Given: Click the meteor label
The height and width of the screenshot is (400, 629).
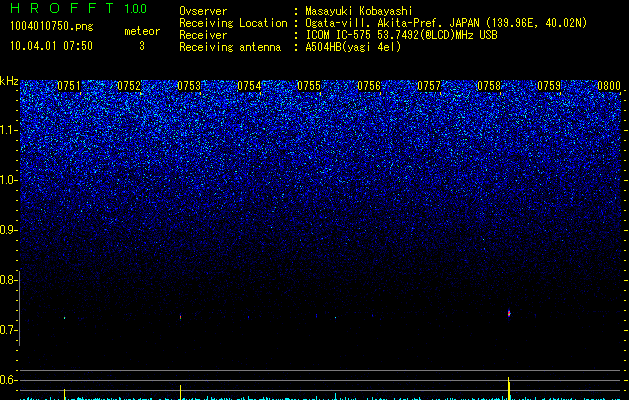Looking at the screenshot, I should (142, 31).
